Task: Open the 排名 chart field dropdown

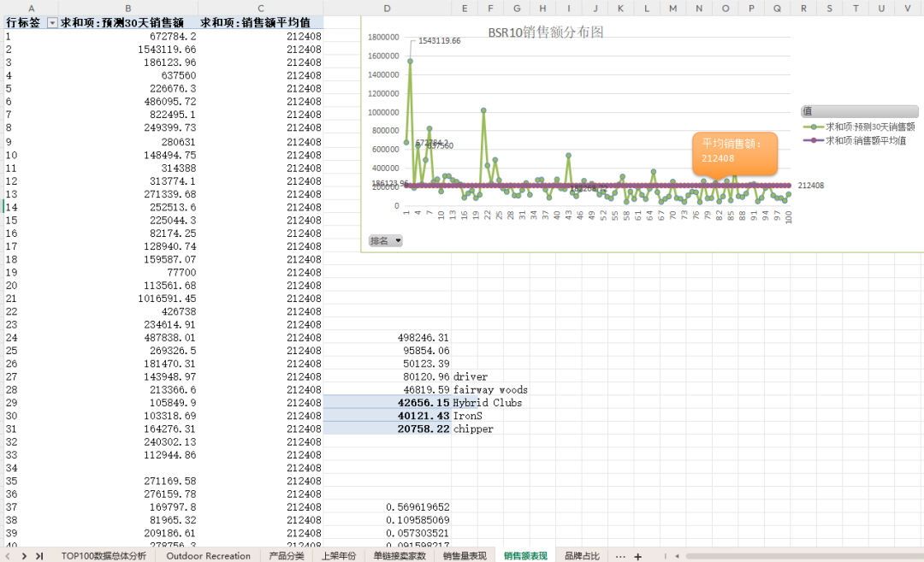Action: 385,240
